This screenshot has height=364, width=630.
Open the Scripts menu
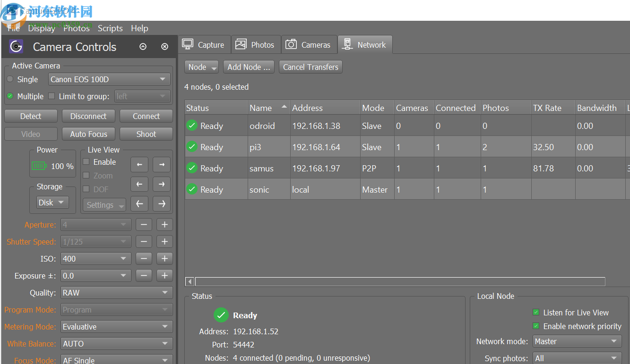click(110, 28)
